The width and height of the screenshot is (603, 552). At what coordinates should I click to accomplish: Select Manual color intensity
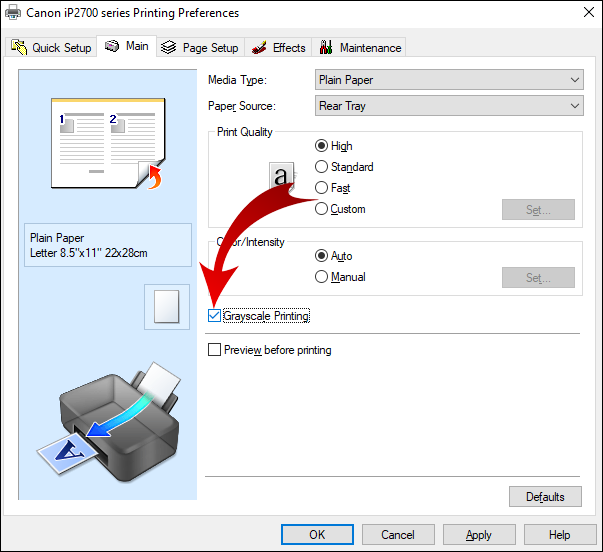coord(340,277)
